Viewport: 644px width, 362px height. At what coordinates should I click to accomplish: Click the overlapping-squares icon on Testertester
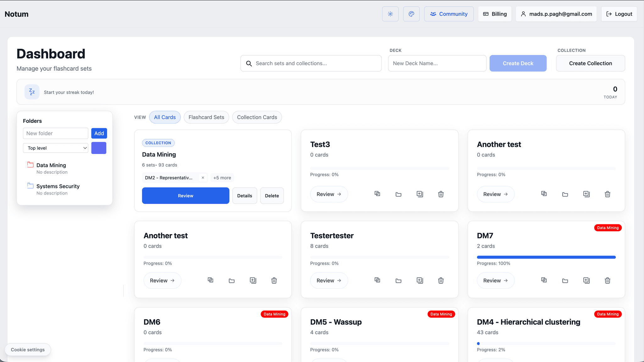(377, 280)
